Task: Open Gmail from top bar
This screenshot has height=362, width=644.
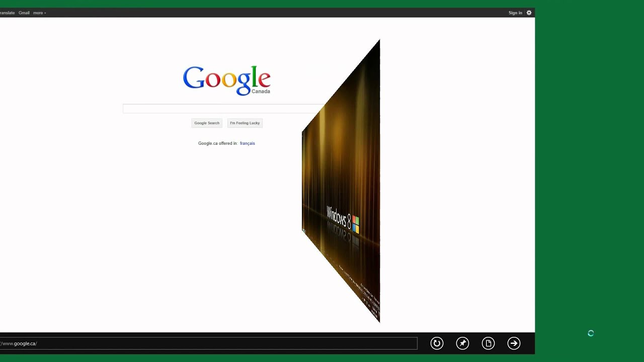Action: pos(24,13)
